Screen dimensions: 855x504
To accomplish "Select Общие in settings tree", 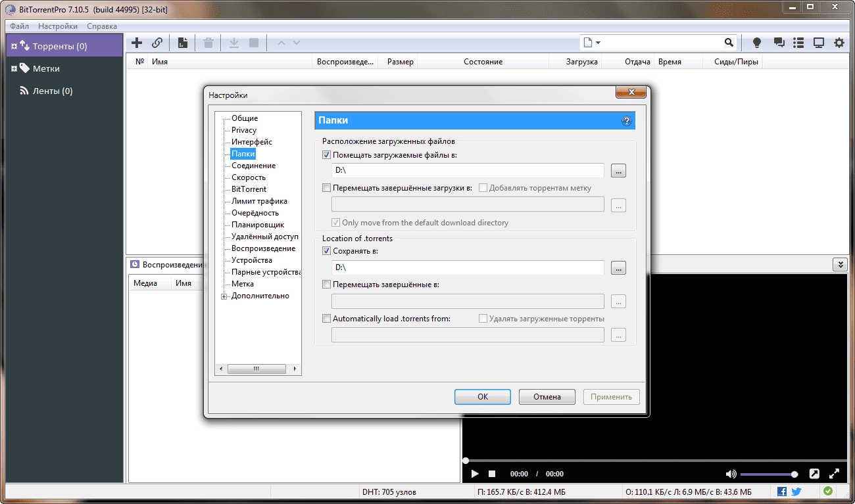I will coord(245,118).
